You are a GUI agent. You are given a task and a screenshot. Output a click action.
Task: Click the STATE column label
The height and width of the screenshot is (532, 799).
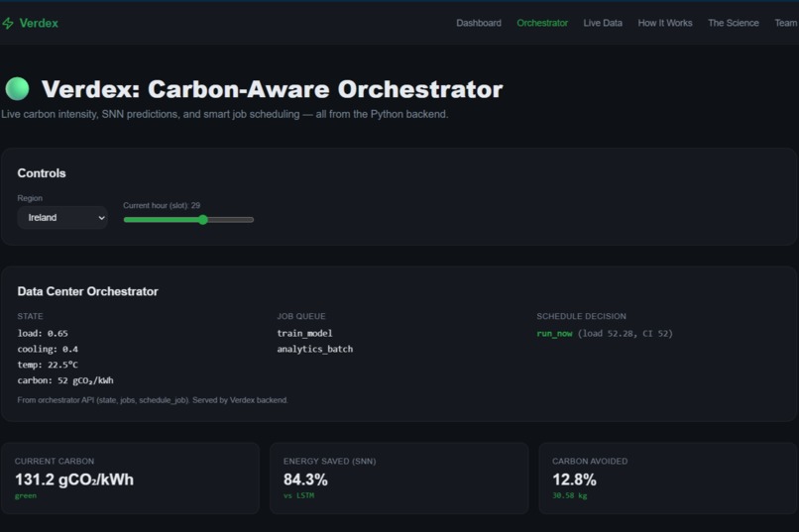click(x=30, y=316)
